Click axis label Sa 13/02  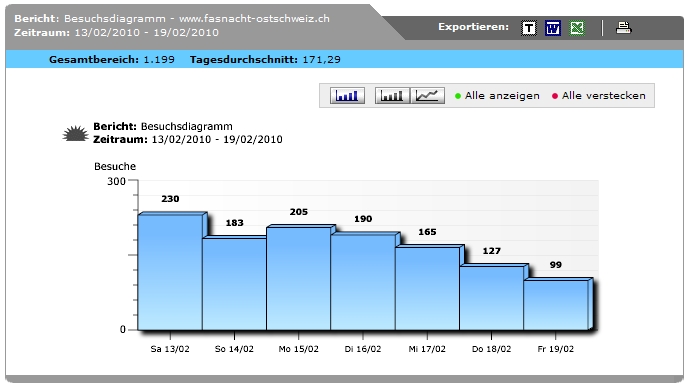170,349
